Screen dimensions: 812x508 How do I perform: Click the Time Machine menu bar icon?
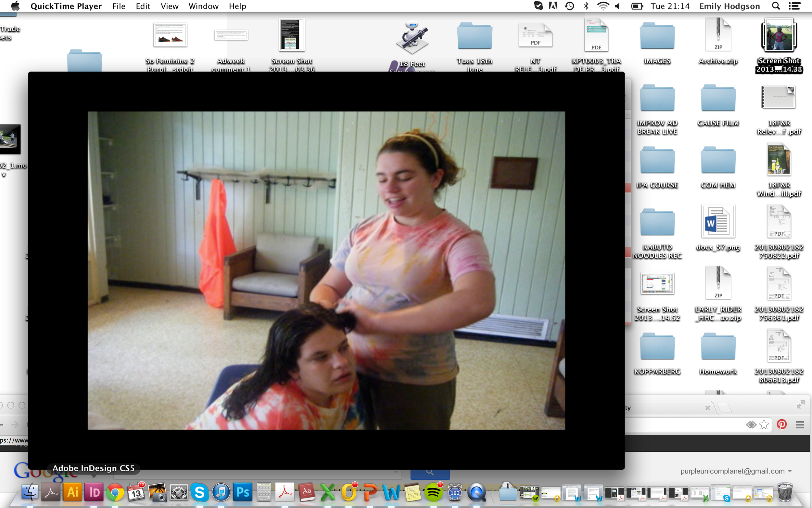(570, 6)
